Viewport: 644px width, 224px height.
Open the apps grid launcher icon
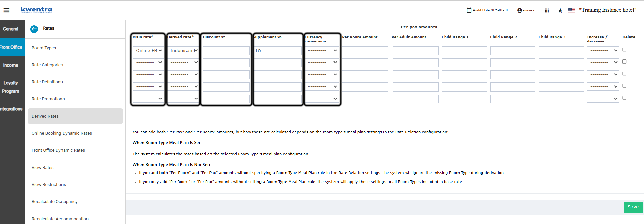pos(547,10)
